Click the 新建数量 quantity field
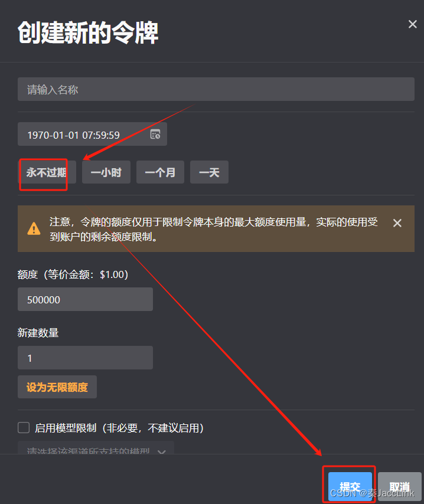The width and height of the screenshot is (424, 504). coord(85,358)
